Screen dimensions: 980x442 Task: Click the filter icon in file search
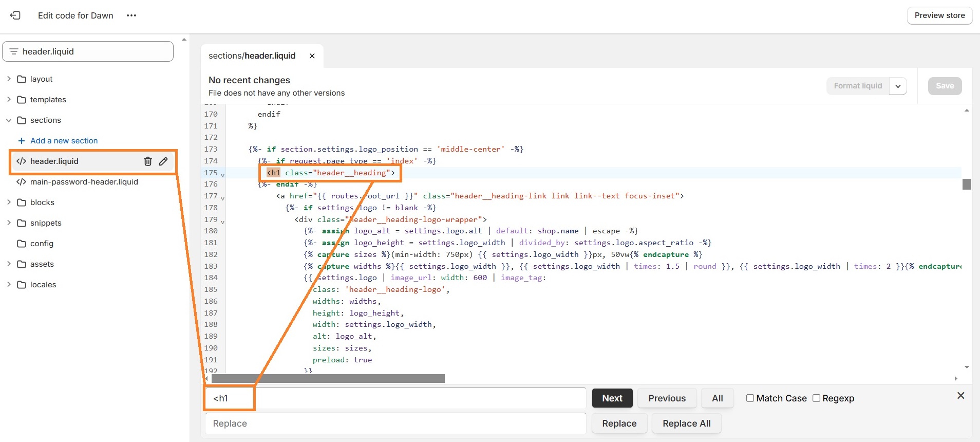(x=14, y=51)
